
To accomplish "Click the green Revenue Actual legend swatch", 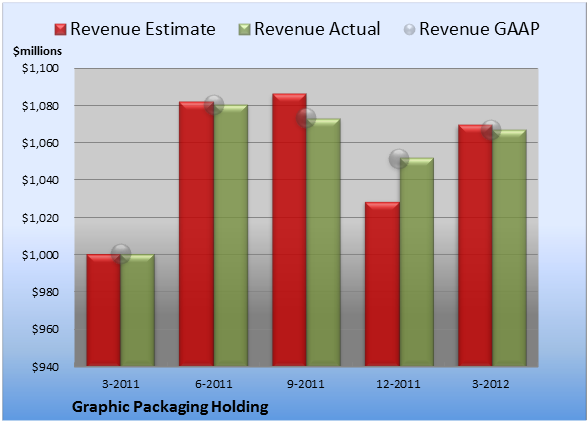I will (244, 30).
